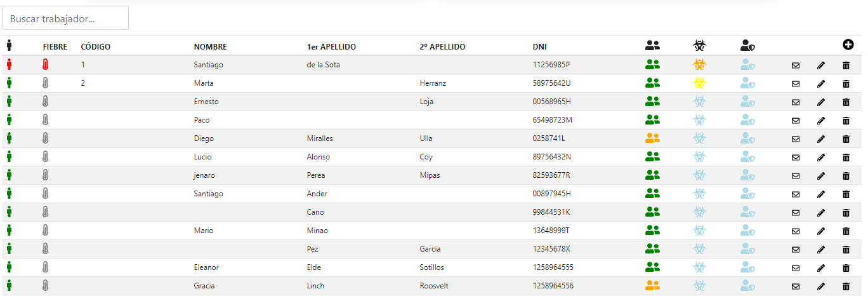Toggle the light-blue biohazard icon for Eleanor Elde
The image size is (868, 296).
click(699, 267)
